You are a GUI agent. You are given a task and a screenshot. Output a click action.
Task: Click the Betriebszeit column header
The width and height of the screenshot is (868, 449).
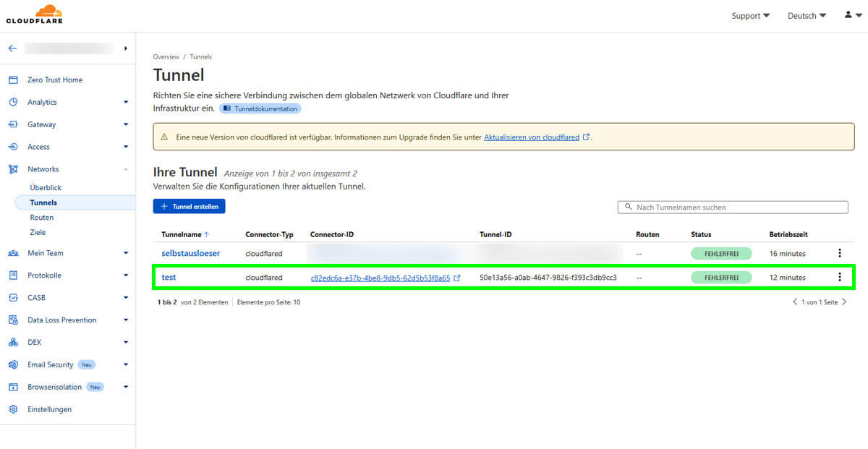click(788, 234)
